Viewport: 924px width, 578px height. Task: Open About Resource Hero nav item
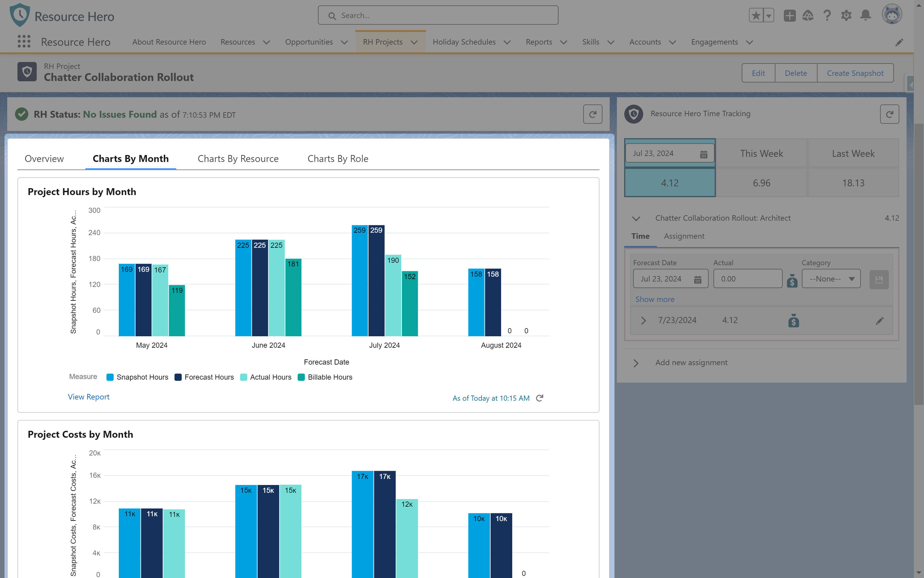point(169,42)
